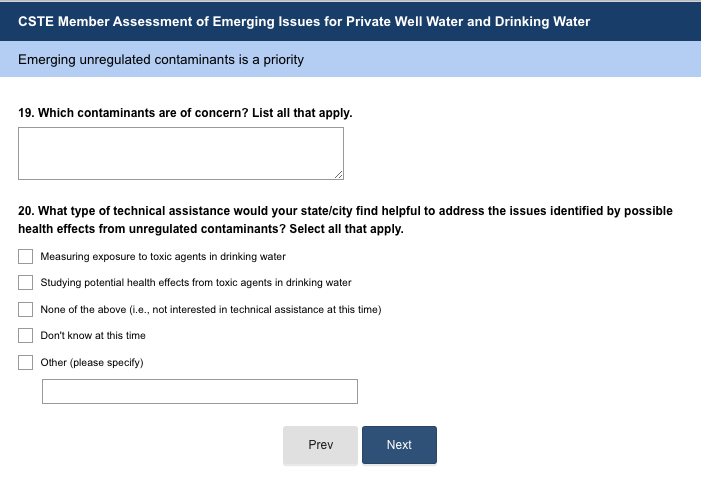The image size is (701, 494).
Task: Click the 'None of the above' label text
Action: pyautogui.click(x=210, y=309)
